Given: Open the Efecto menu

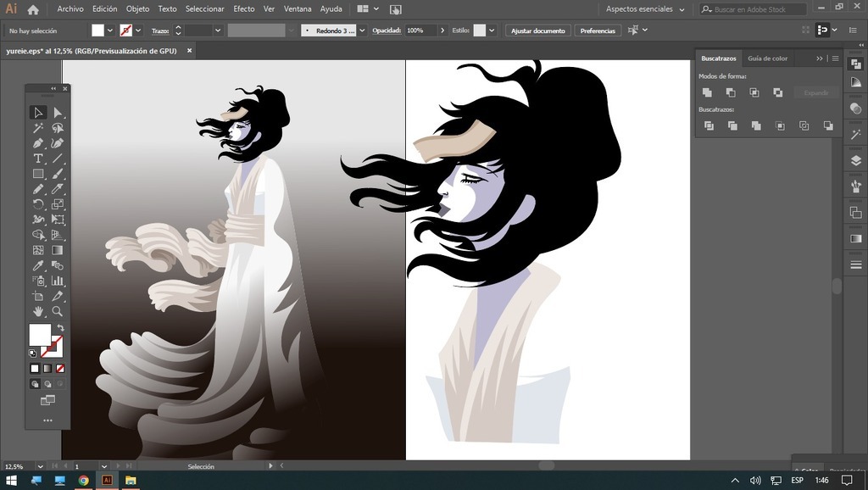Looking at the screenshot, I should click(x=243, y=9).
